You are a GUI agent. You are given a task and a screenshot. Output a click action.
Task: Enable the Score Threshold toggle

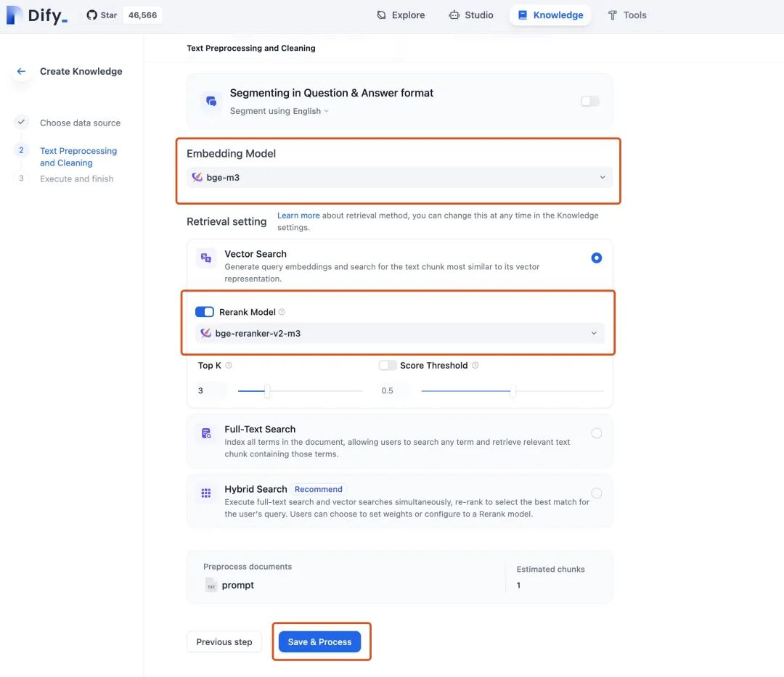[388, 365]
